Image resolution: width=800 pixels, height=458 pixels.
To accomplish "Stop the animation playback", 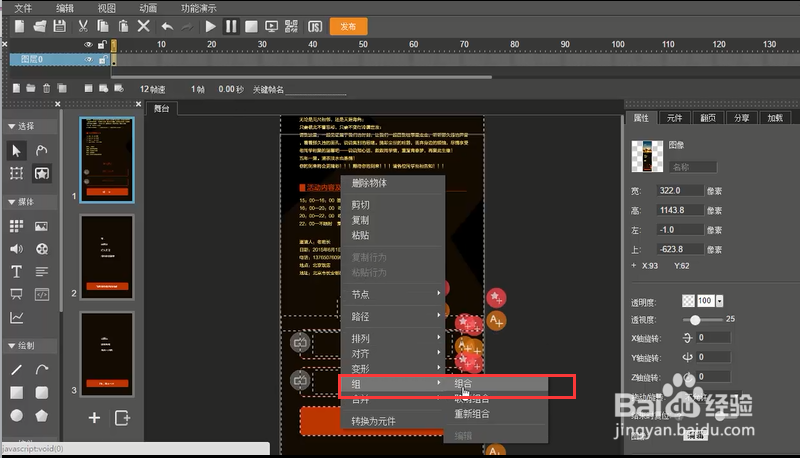I will pyautogui.click(x=251, y=27).
